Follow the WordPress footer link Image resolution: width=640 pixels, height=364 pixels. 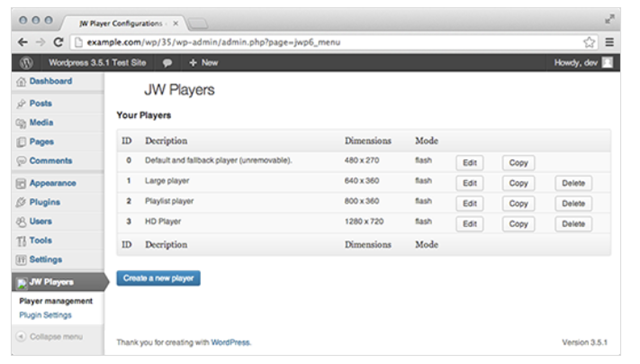[x=230, y=342]
